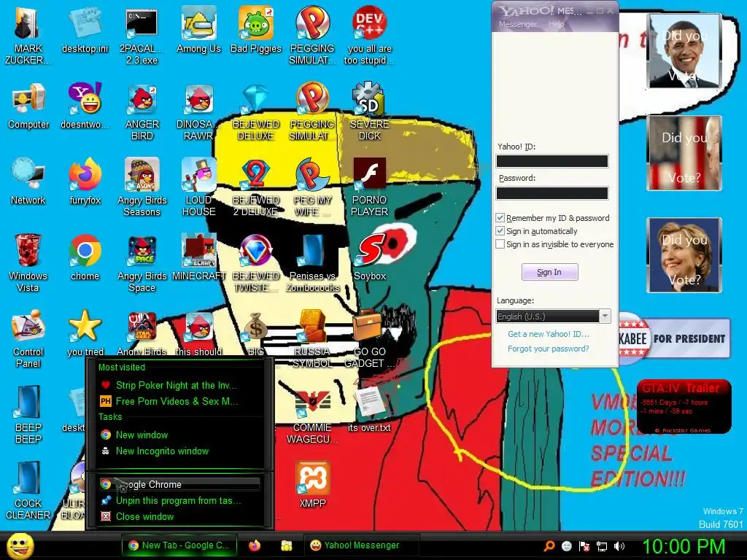The height and width of the screenshot is (560, 747).
Task: Click the Sign In button
Action: 549,272
